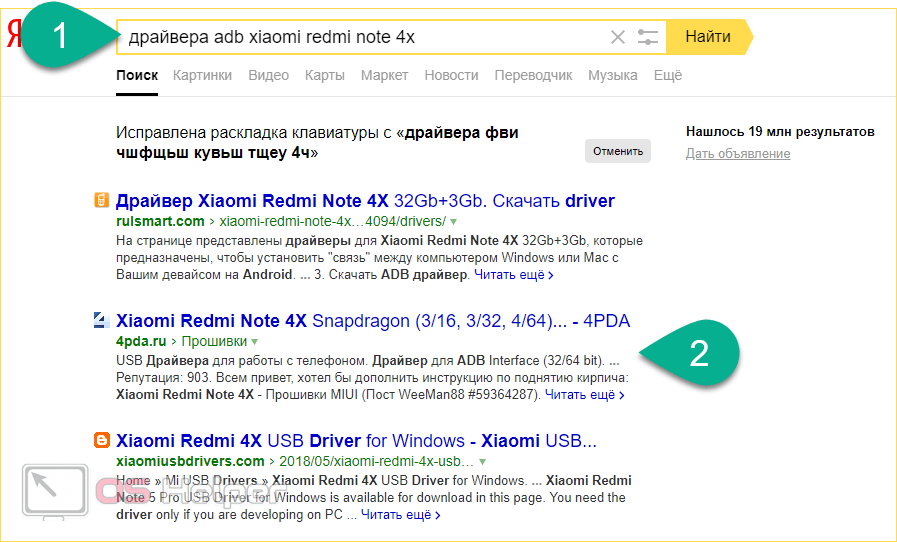This screenshot has height=542, width=897.
Task: Open the Карты tab
Action: tap(325, 75)
